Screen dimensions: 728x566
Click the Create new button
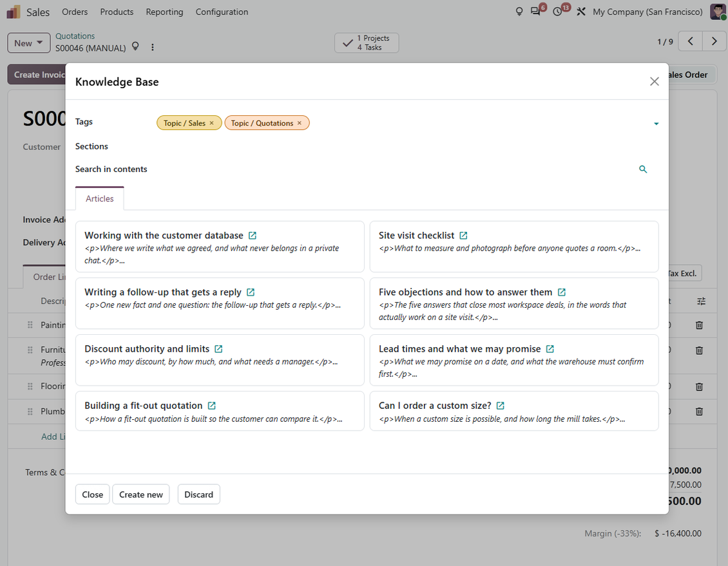point(141,495)
